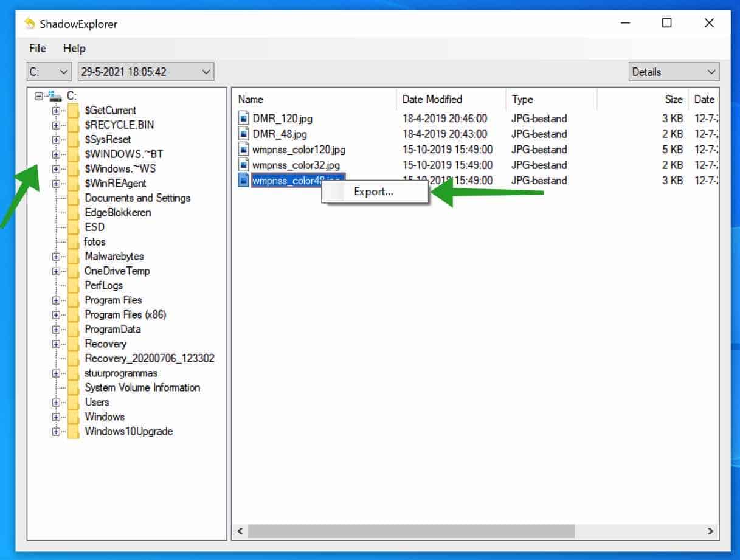Select the Malwarebytes folder icon
Viewport: 740px width, 560px height.
(x=74, y=256)
